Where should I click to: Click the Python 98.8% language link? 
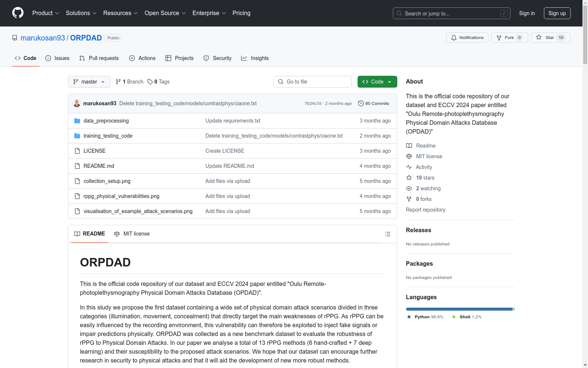click(426, 317)
